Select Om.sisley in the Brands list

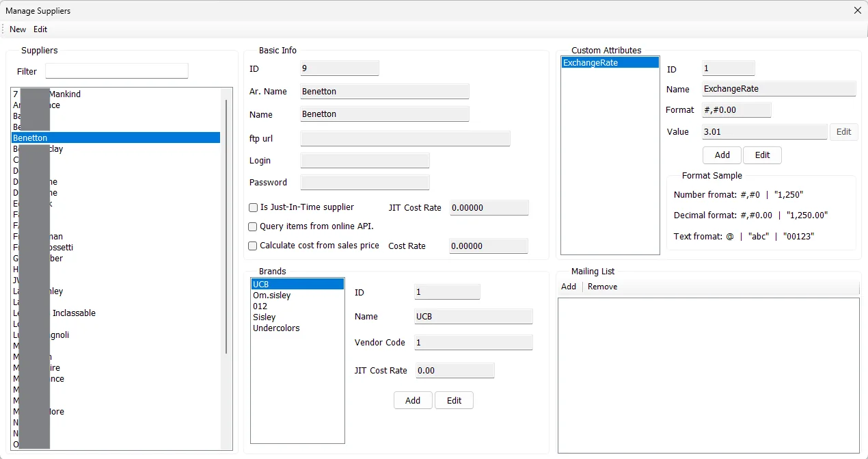297,295
